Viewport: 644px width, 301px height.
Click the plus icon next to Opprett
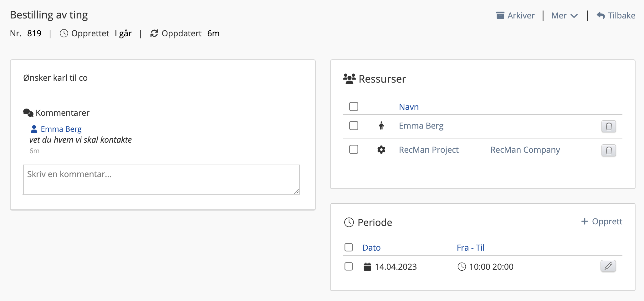coord(584,222)
